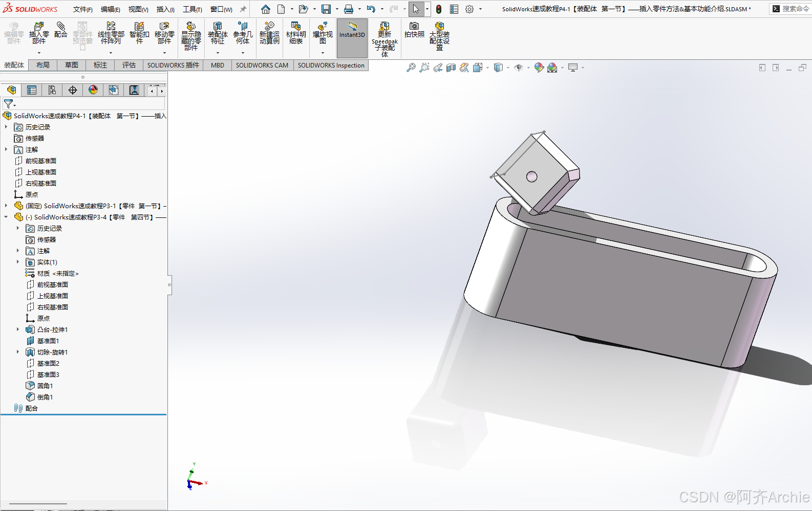This screenshot has width=812, height=511.
Task: Open Display Style dropdown arrow
Action: click(508, 68)
